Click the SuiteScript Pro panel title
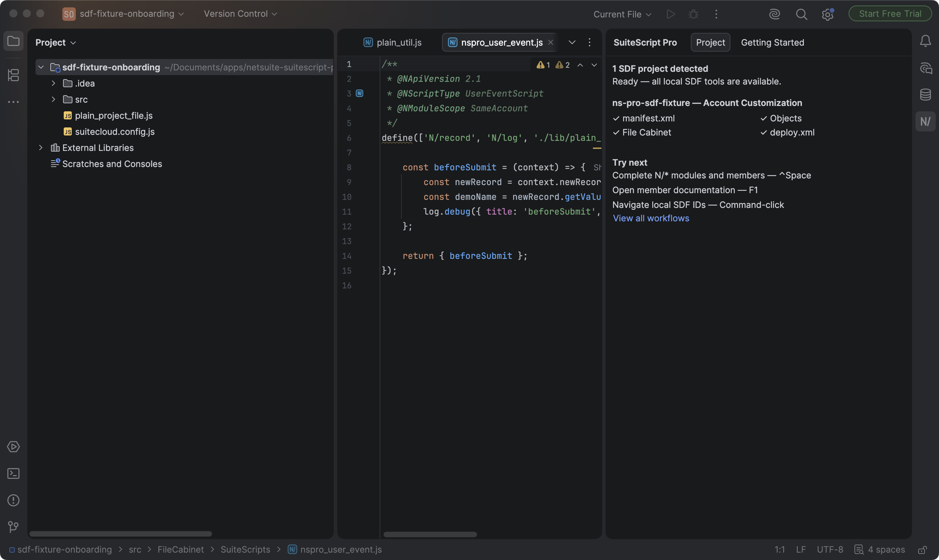Viewport: 939px width, 560px height. (645, 42)
